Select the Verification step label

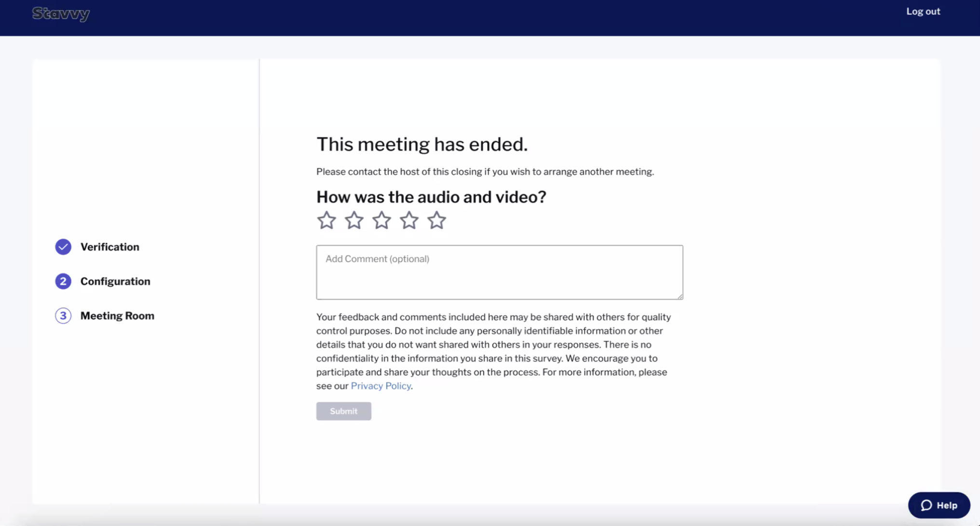point(109,247)
